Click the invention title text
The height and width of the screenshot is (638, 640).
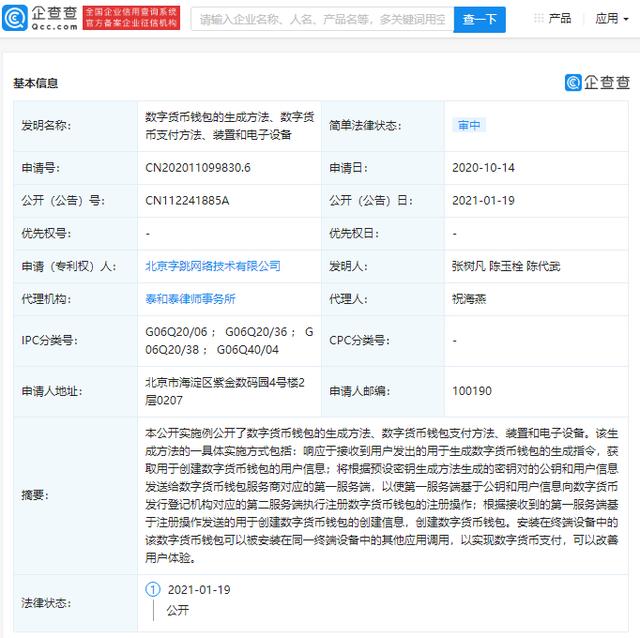click(229, 126)
